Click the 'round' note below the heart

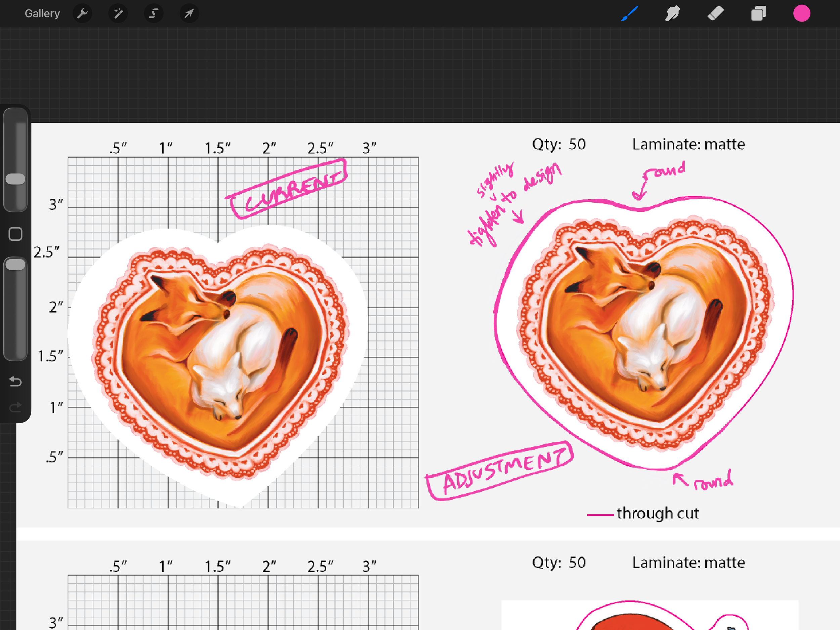(713, 481)
